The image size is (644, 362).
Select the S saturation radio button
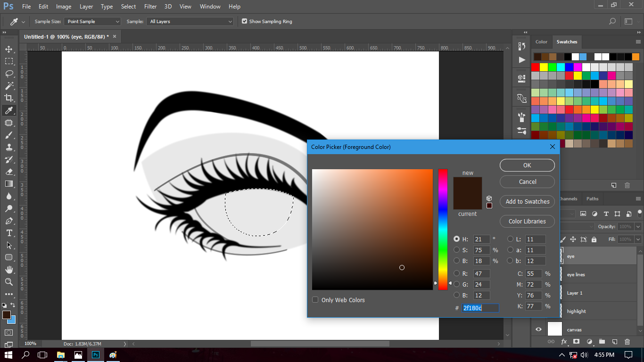[456, 250]
